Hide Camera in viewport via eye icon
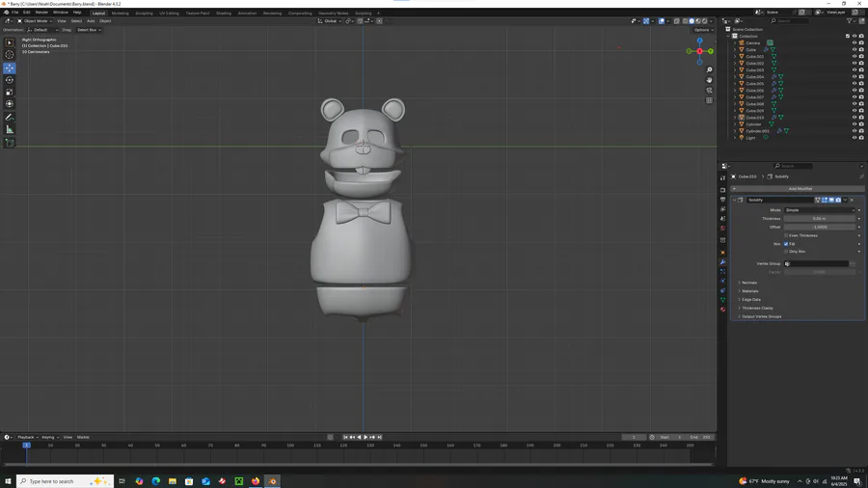This screenshot has width=868, height=488. pos(854,42)
